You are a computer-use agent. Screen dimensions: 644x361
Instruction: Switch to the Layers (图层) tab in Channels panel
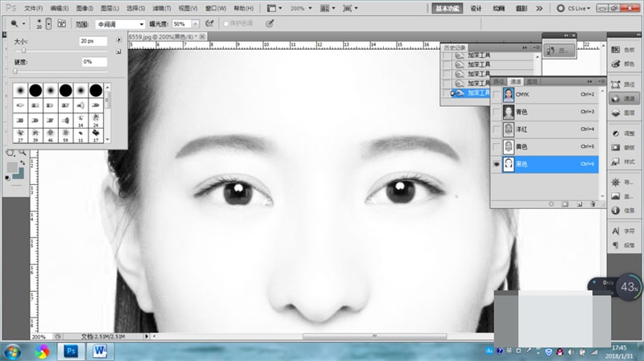pos(533,82)
